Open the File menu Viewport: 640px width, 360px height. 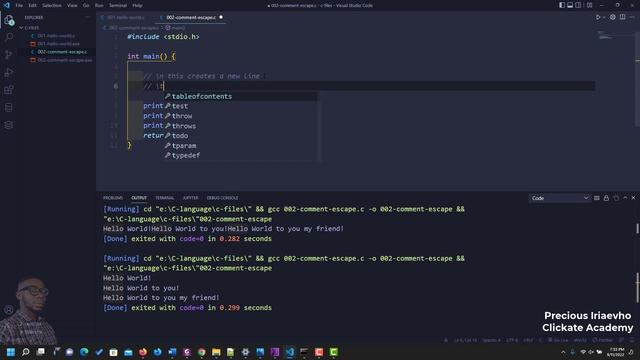(19, 5)
